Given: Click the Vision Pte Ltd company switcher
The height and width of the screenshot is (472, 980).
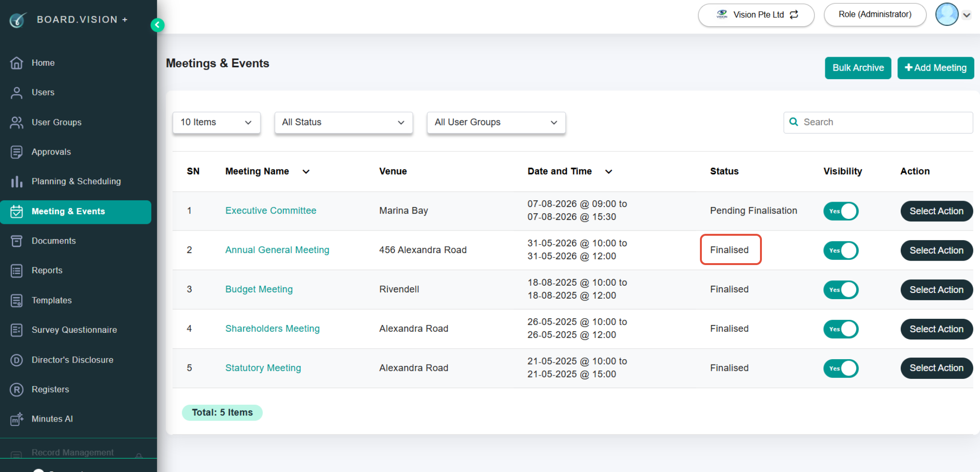Looking at the screenshot, I should (x=756, y=15).
